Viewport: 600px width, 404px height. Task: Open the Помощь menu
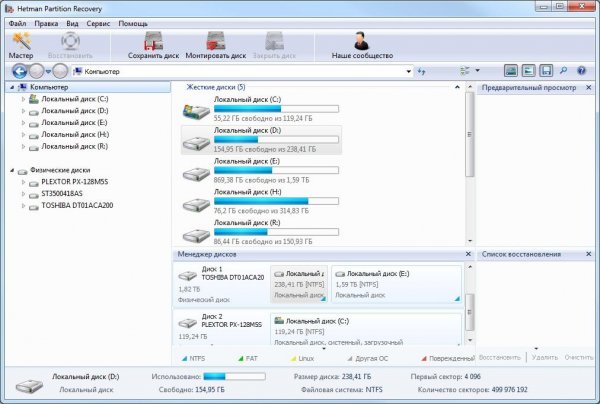[133, 24]
